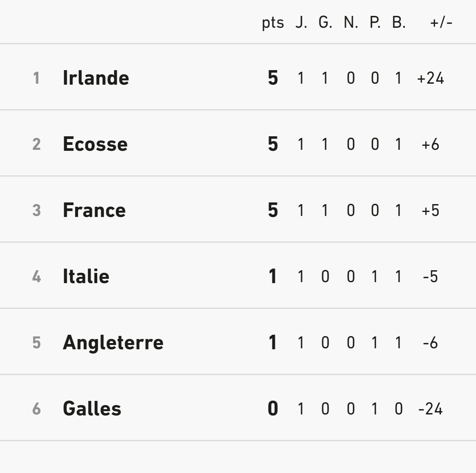
Task: Select the Ecosse team name
Action: tap(95, 144)
